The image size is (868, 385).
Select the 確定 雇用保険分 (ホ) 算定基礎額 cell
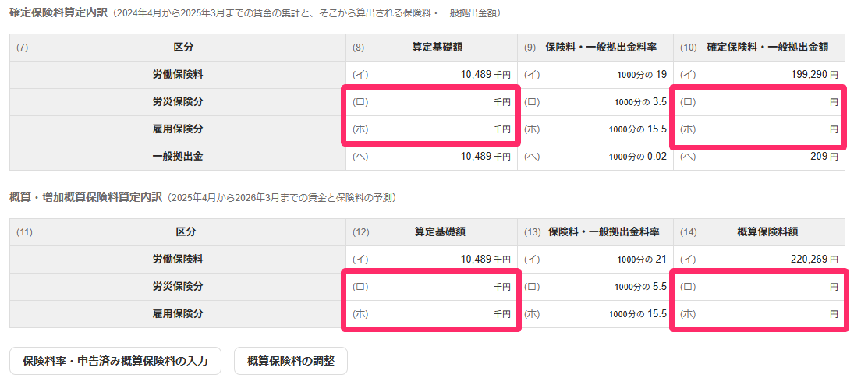(x=432, y=129)
